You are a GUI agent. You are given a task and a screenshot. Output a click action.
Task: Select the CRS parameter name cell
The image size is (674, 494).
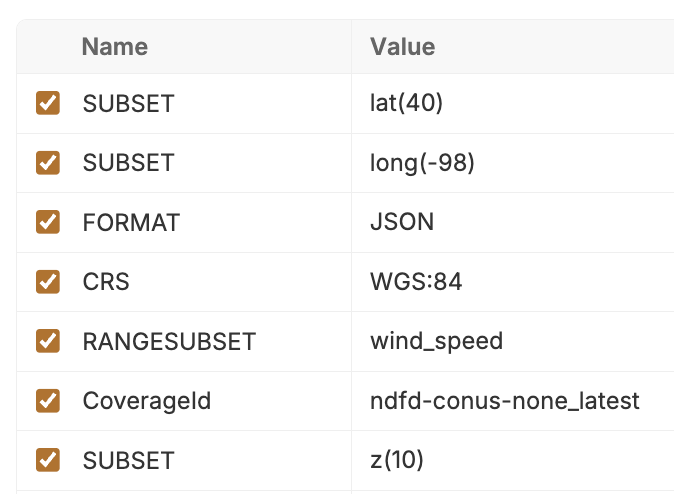[106, 282]
